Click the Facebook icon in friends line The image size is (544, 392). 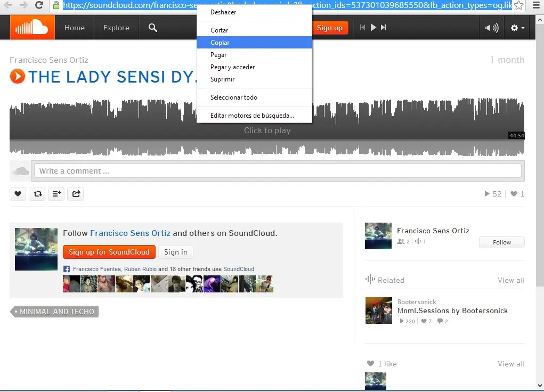pyautogui.click(x=67, y=269)
